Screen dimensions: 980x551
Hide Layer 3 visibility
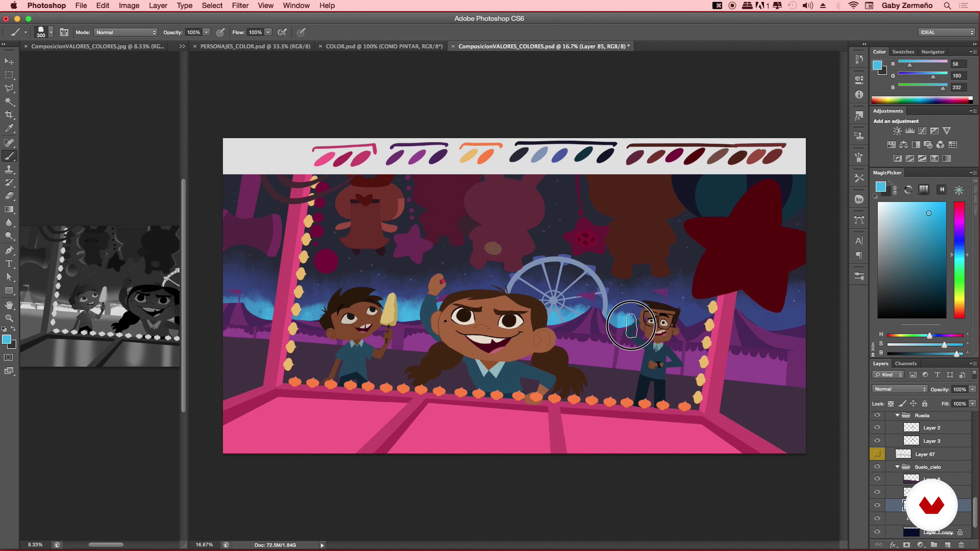tap(877, 441)
